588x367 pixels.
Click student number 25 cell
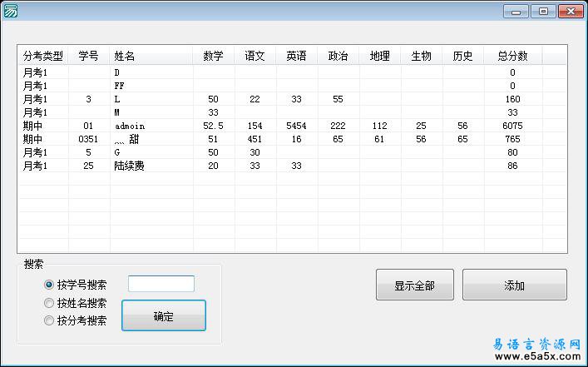[x=88, y=166]
